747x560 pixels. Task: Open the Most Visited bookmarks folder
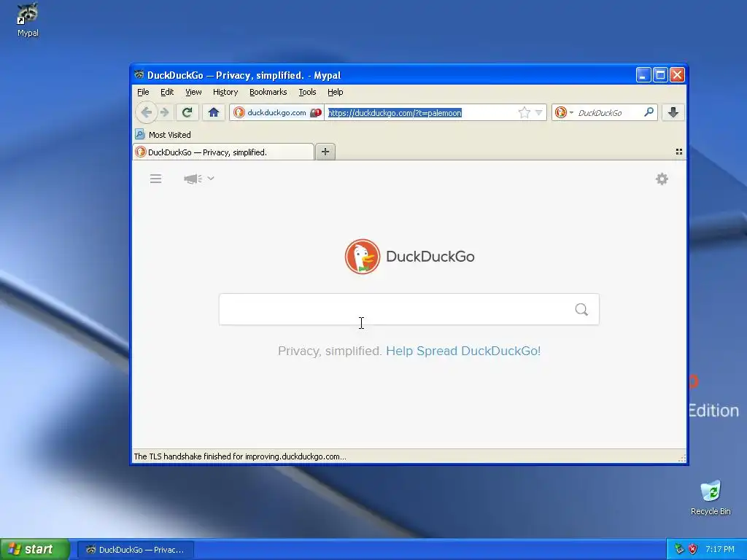[x=163, y=135]
